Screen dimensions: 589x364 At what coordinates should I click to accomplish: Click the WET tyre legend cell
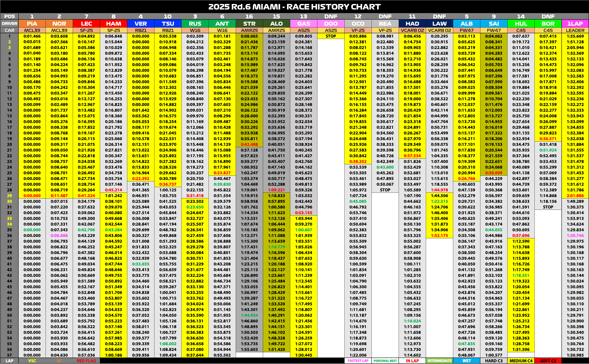click(x=467, y=361)
